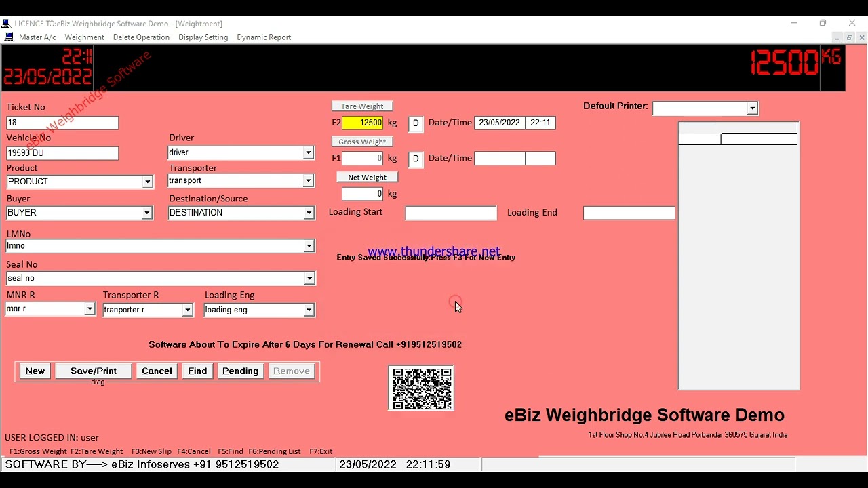This screenshot has height=488, width=868.
Task: Toggle the D button next to Tare Weight
Action: tap(416, 123)
